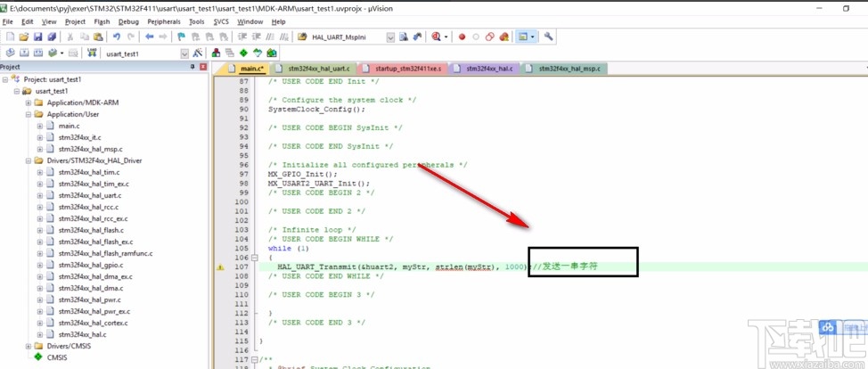
Task: Open the window layout button dropdown arrow
Action: coord(533,37)
